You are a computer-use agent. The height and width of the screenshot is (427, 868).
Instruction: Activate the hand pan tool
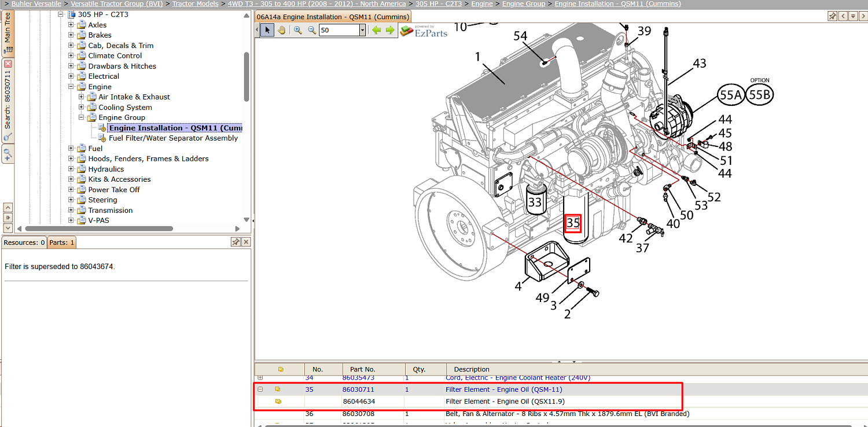282,30
